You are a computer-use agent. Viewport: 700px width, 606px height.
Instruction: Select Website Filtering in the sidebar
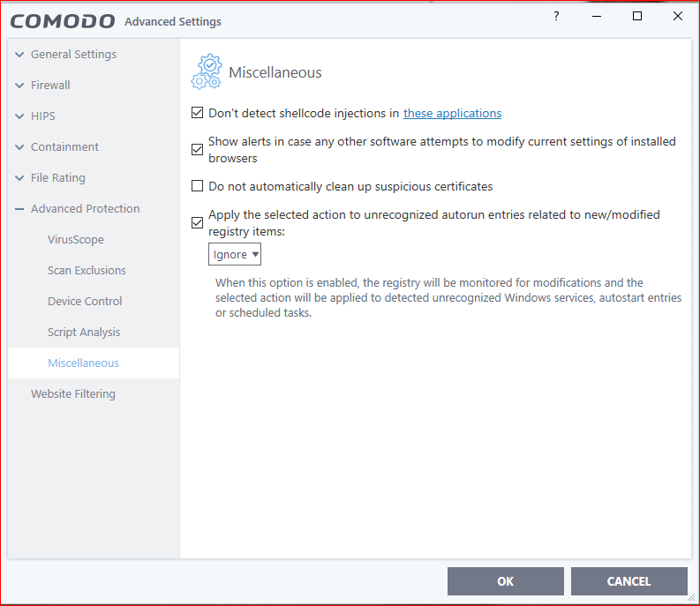(73, 394)
